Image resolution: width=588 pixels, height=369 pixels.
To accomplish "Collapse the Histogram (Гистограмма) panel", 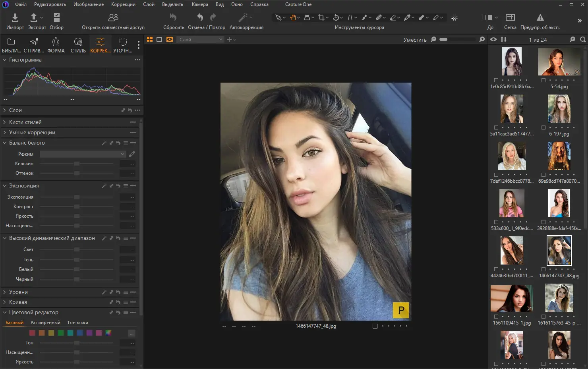I will tap(4, 60).
